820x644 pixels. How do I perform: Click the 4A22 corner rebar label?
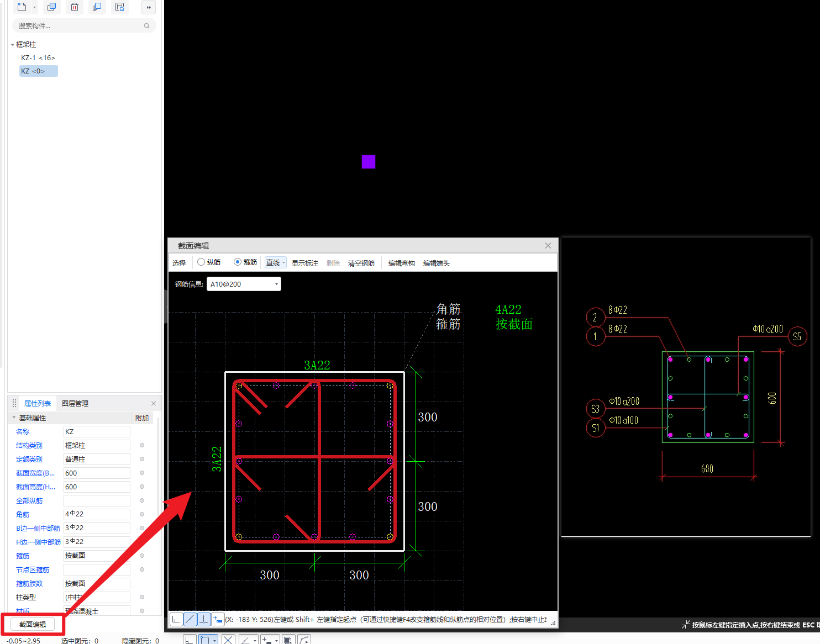[508, 309]
